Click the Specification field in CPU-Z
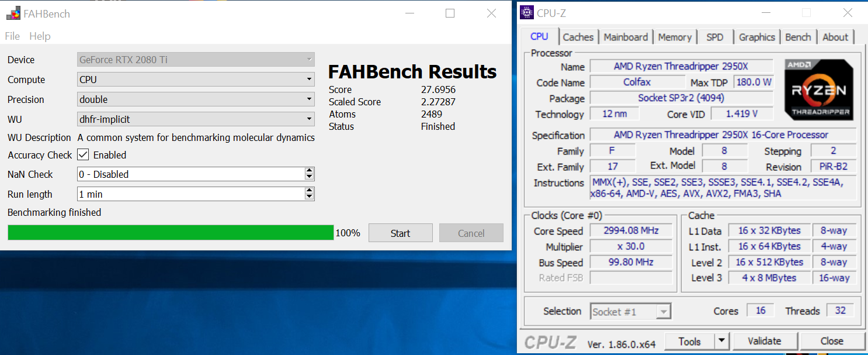Screen dimensions: 868x355 click(723, 135)
